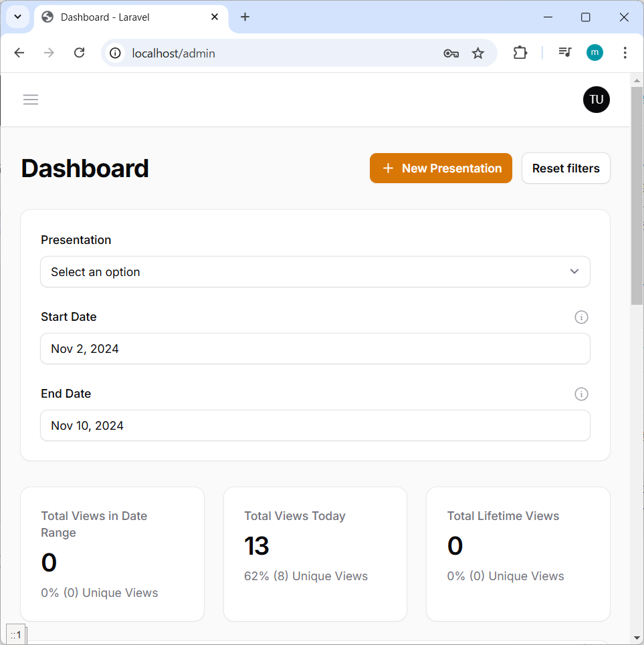This screenshot has width=644, height=645.
Task: Expand the tab search dropdown arrow
Action: [x=18, y=17]
